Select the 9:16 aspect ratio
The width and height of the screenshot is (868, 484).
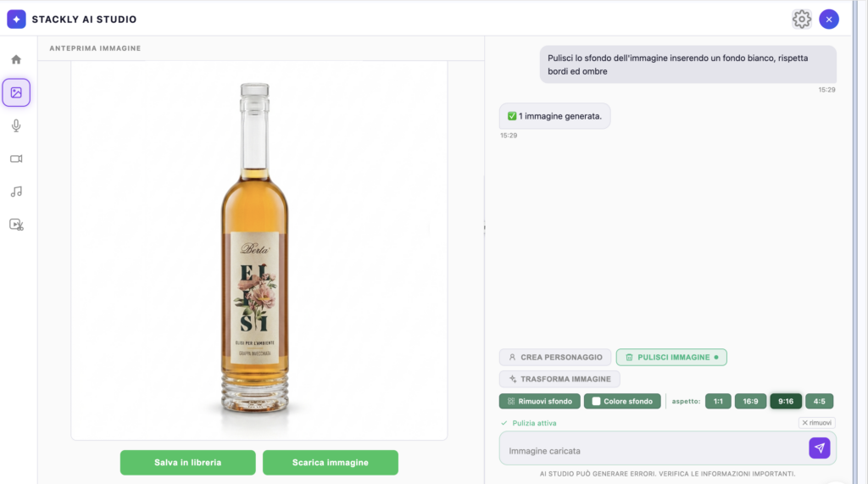(x=786, y=402)
